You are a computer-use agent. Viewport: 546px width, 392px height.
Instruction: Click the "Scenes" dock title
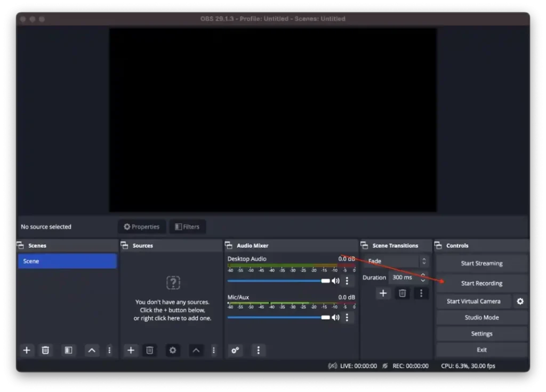[x=37, y=246]
